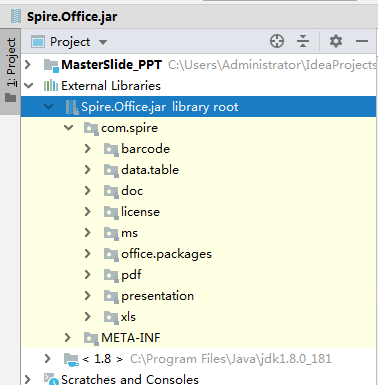Select External Libraries in the tree
This screenshot has width=378, height=385.
tap(111, 86)
